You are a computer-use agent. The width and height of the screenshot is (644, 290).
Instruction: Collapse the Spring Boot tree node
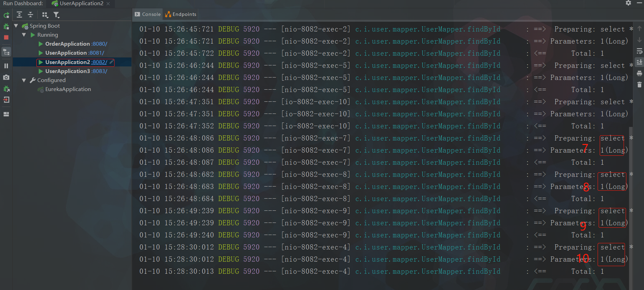16,26
